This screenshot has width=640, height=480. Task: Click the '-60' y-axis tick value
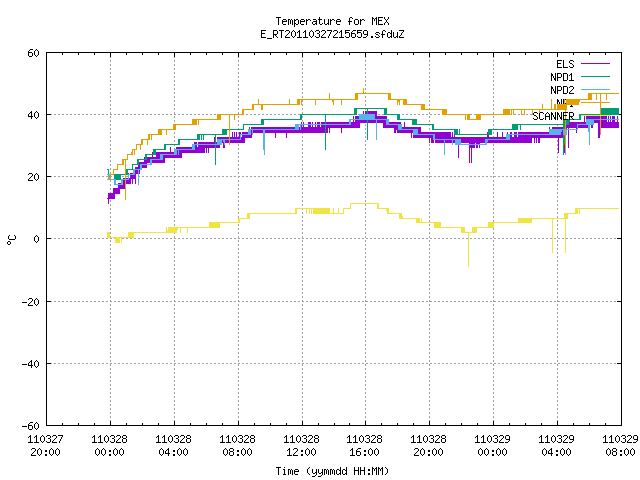click(x=31, y=426)
